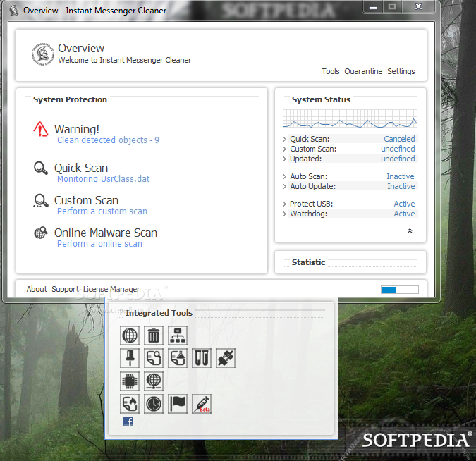The image size is (476, 461).
Task: Click the title bar application icon
Action: 13,11
